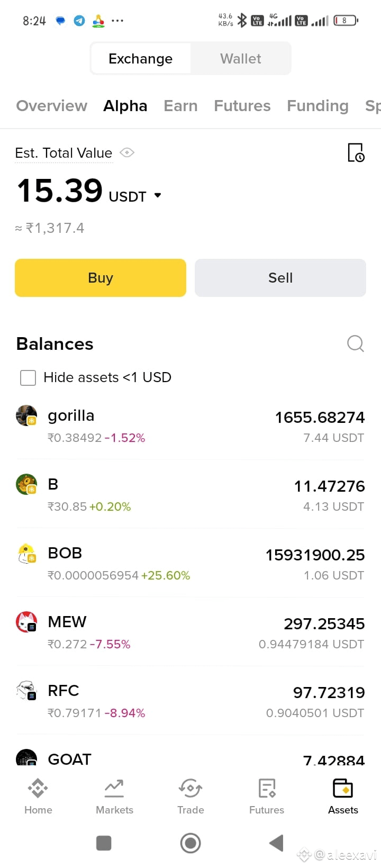Tap the Sell button
The width and height of the screenshot is (381, 868).
click(280, 278)
